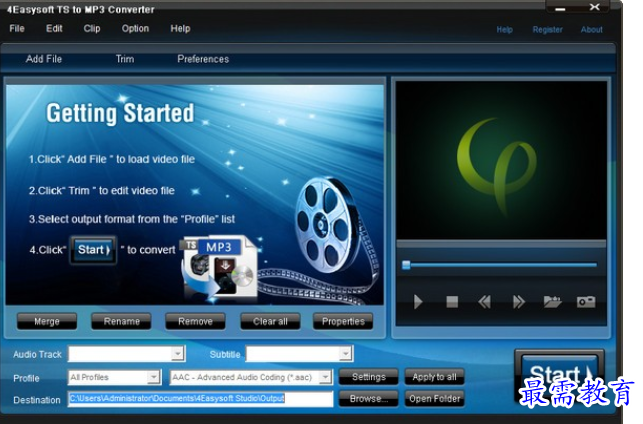Expand the Subtitle dropdown

pos(346,353)
